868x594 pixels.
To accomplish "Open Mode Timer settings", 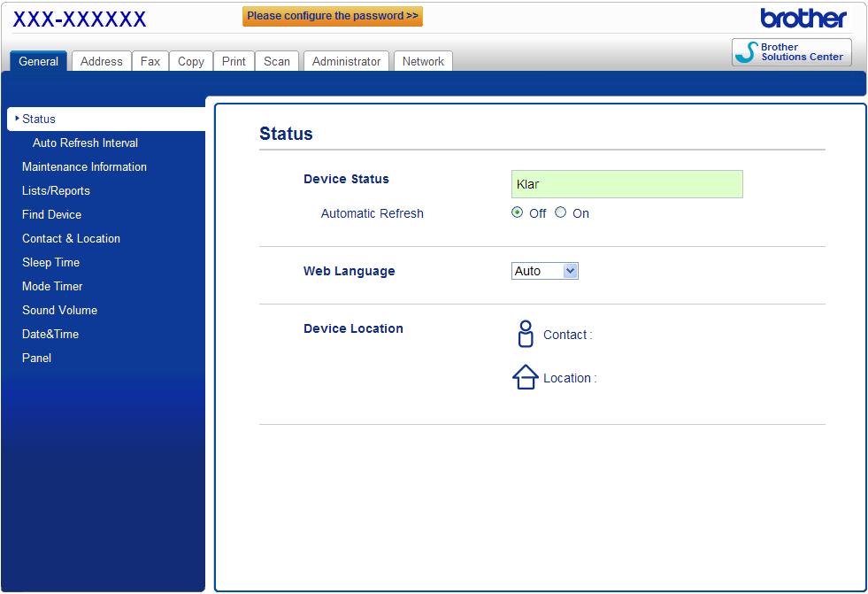I will [52, 286].
